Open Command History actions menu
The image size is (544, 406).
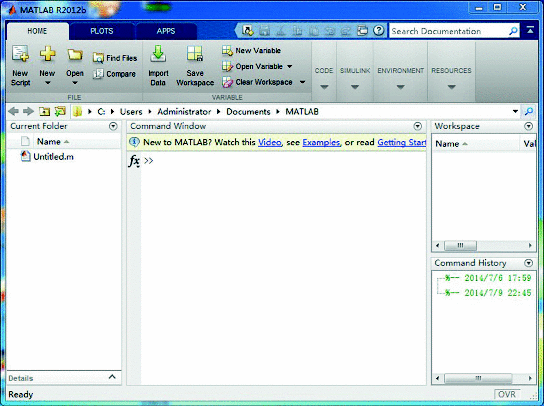(529, 263)
